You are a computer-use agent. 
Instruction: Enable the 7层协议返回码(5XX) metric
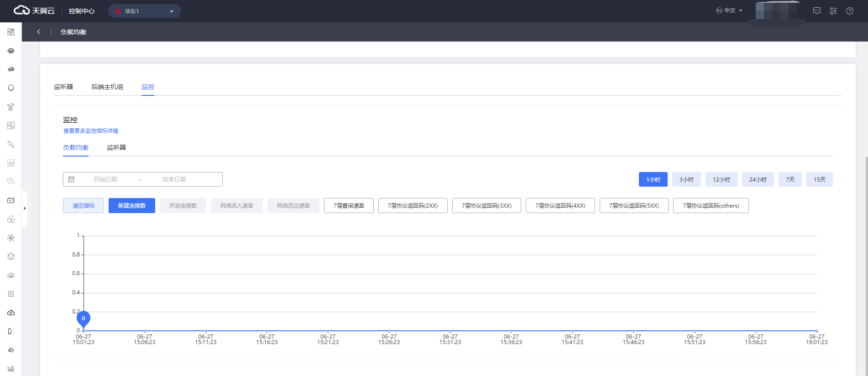point(634,206)
